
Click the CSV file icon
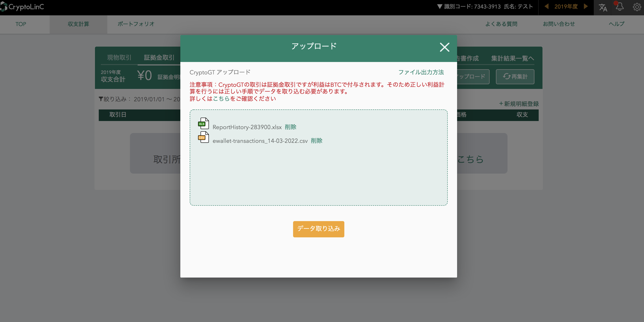(x=203, y=137)
